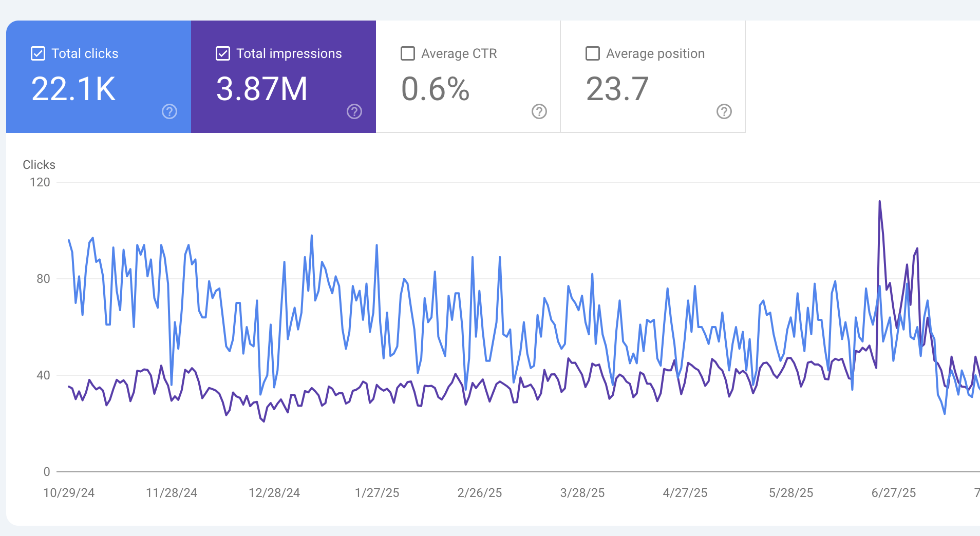Click the Average CTR help question mark
This screenshot has height=536, width=980.
pos(539,111)
